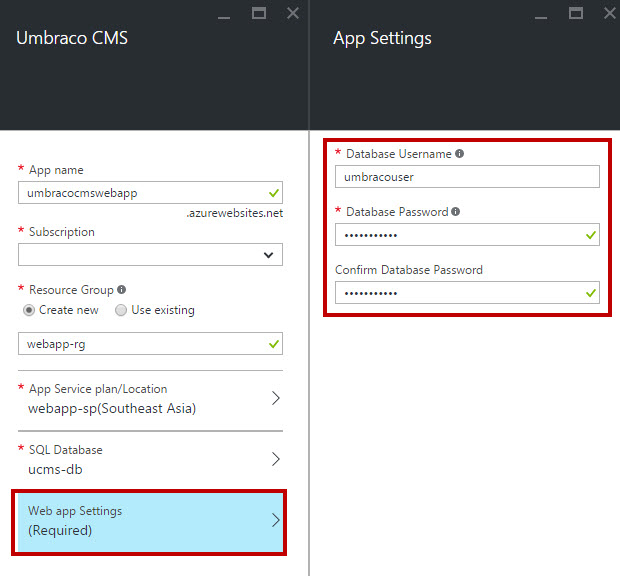620x576 pixels.
Task: Click the Resource Group info icon
Action: [x=121, y=290]
